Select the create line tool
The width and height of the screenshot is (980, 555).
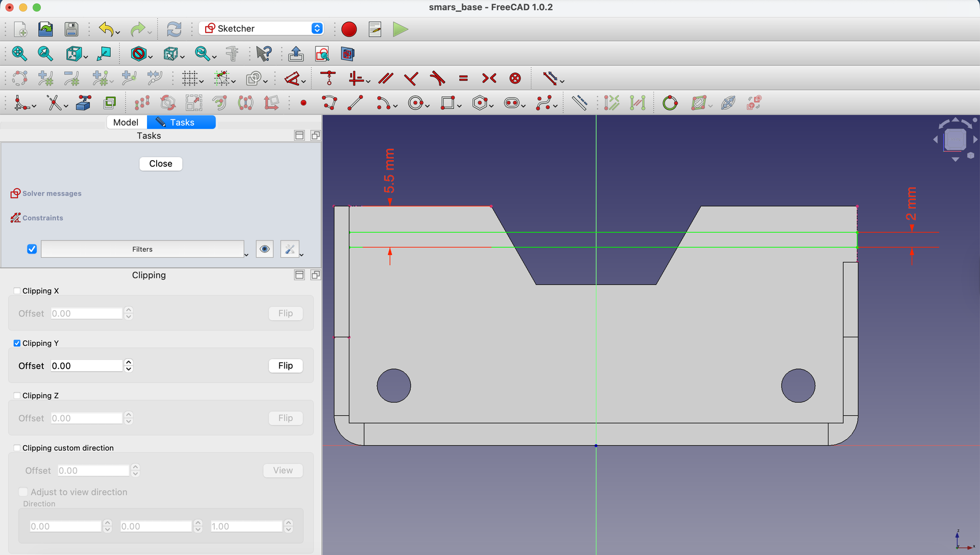point(355,103)
